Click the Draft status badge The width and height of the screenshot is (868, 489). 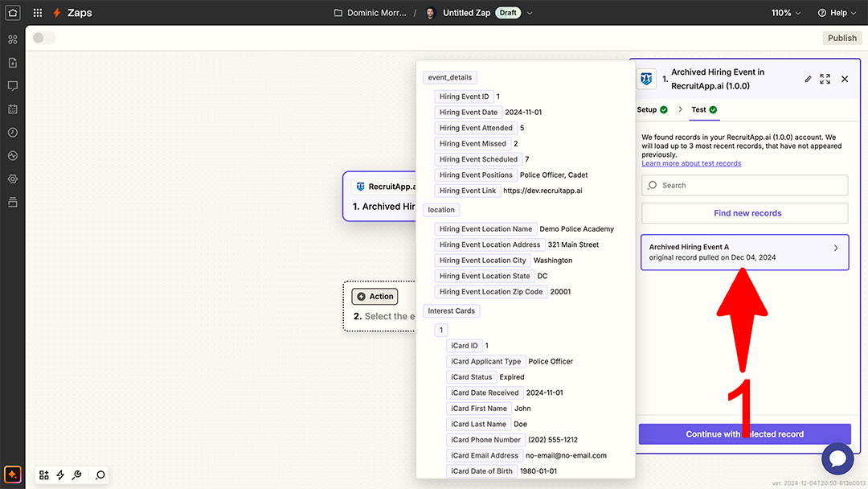[x=508, y=13]
